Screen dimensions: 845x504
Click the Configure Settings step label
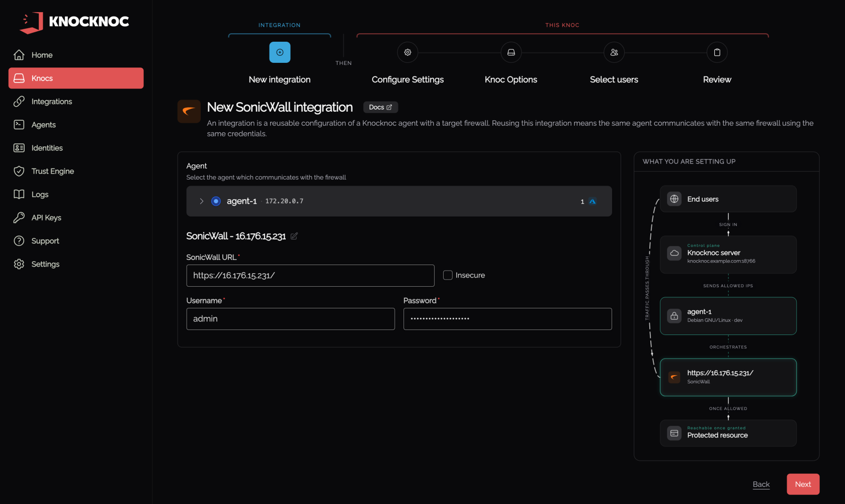(408, 79)
